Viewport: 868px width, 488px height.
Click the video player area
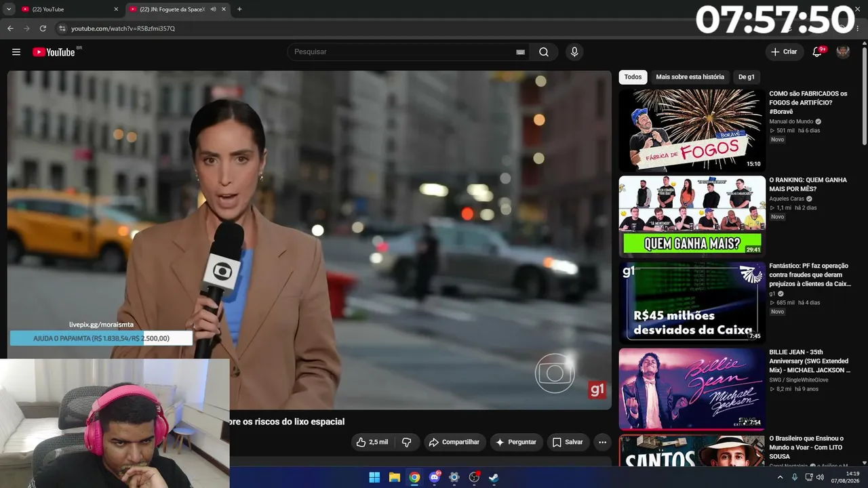coord(309,240)
